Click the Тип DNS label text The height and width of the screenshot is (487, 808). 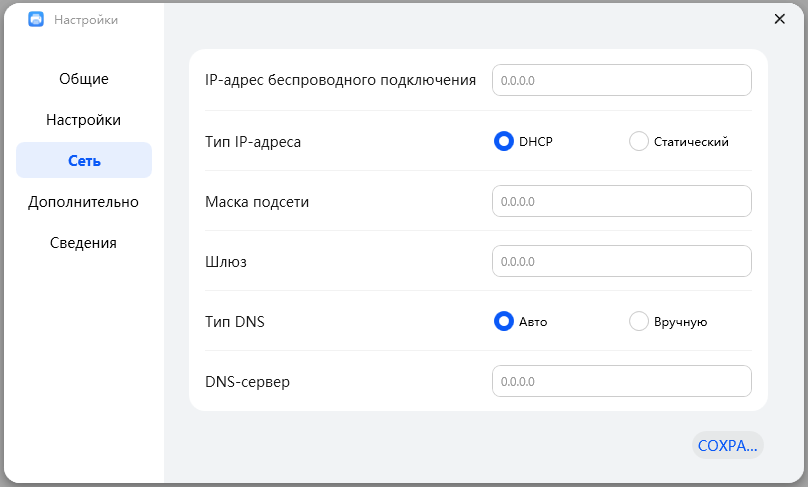(235, 321)
